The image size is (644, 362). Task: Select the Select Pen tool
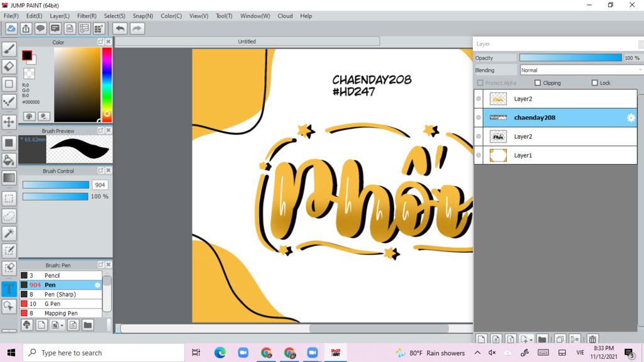click(9, 251)
